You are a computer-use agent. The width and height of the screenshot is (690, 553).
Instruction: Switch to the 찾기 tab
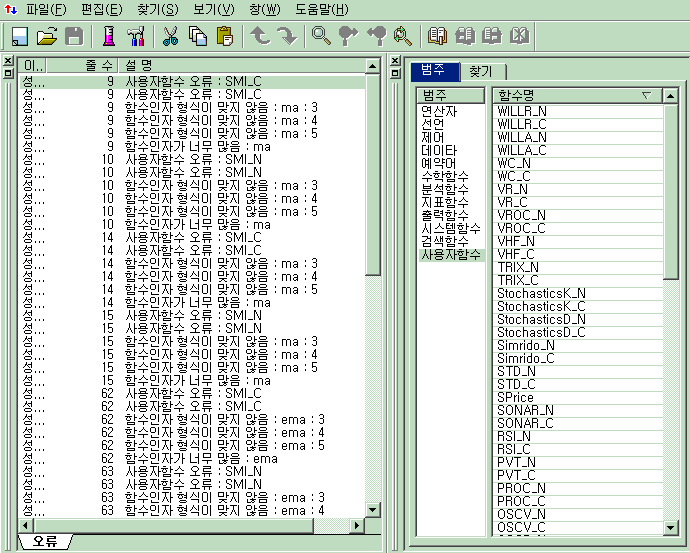pos(482,71)
